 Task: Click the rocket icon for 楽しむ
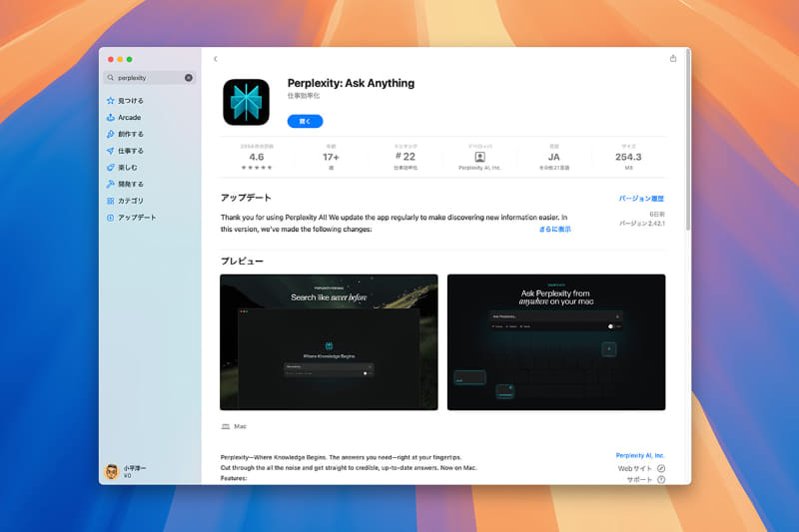[111, 168]
